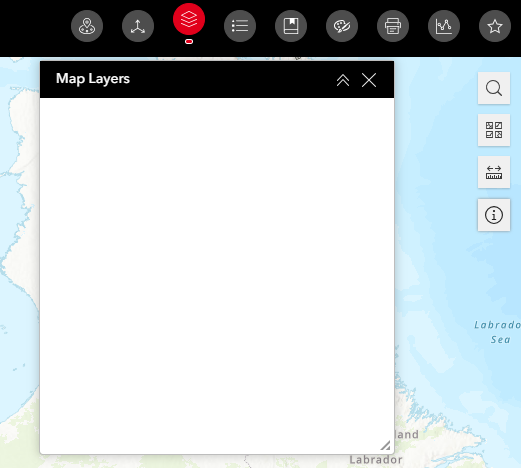Open the Bookmarks widget
Viewport: 521px width, 468px height.
pos(291,26)
